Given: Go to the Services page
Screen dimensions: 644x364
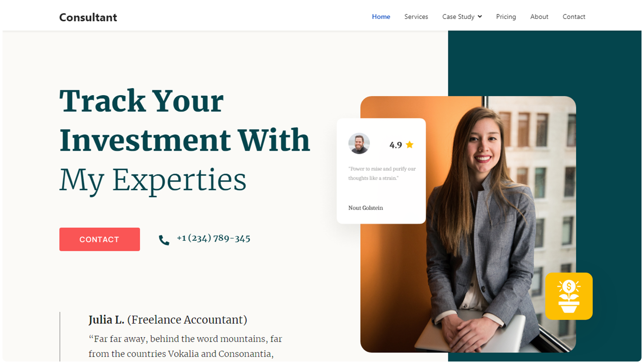Looking at the screenshot, I should tap(416, 16).
